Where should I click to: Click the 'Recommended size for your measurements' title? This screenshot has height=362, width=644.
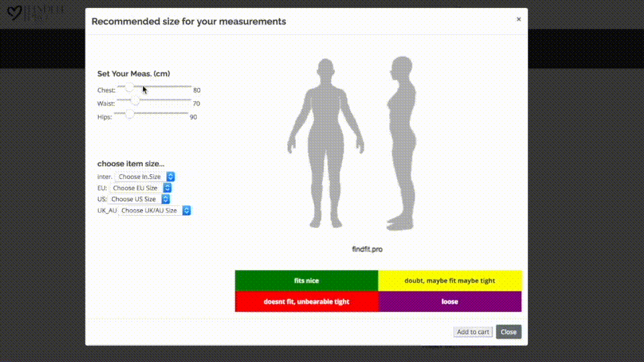pyautogui.click(x=189, y=21)
